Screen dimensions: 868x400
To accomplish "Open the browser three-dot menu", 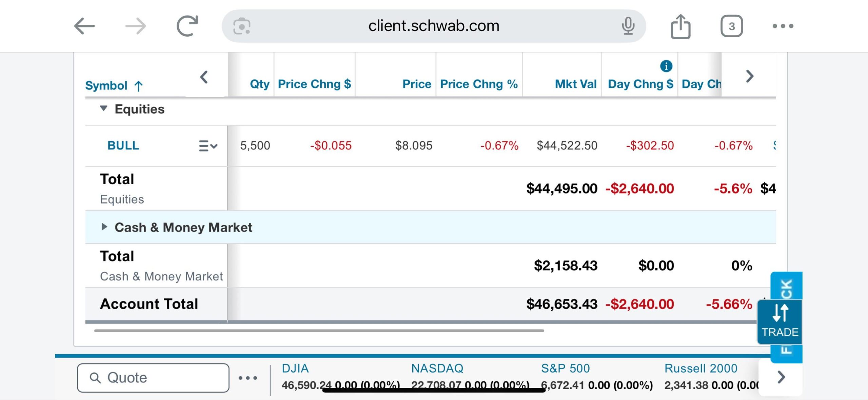I will click(783, 26).
